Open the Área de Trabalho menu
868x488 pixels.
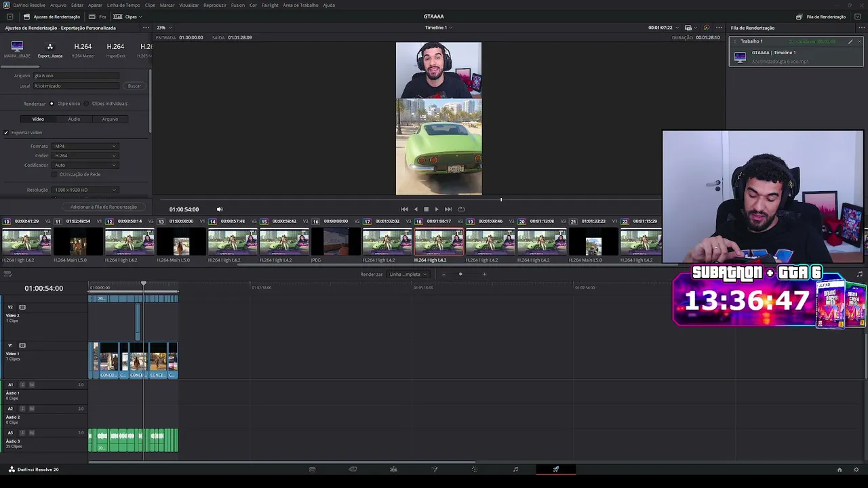pyautogui.click(x=300, y=5)
